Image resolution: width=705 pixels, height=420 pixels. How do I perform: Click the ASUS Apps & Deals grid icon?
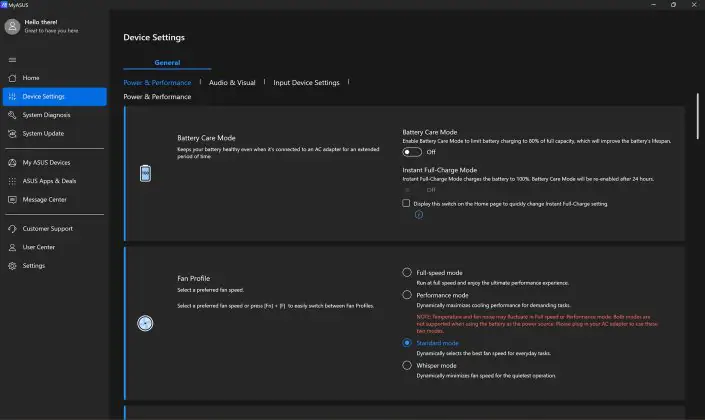click(x=12, y=181)
